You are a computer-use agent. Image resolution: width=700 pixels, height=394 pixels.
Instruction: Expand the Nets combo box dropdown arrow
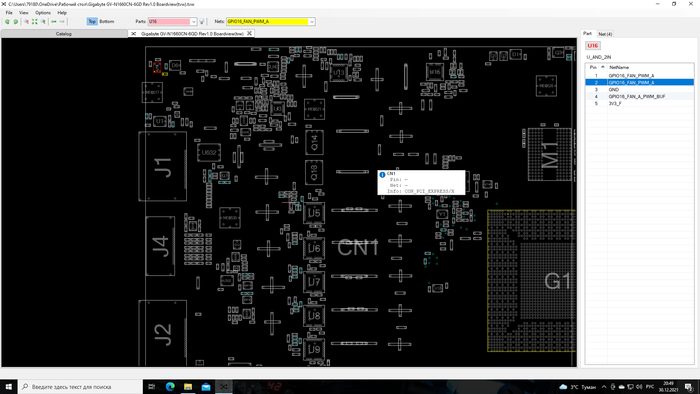pos(312,21)
